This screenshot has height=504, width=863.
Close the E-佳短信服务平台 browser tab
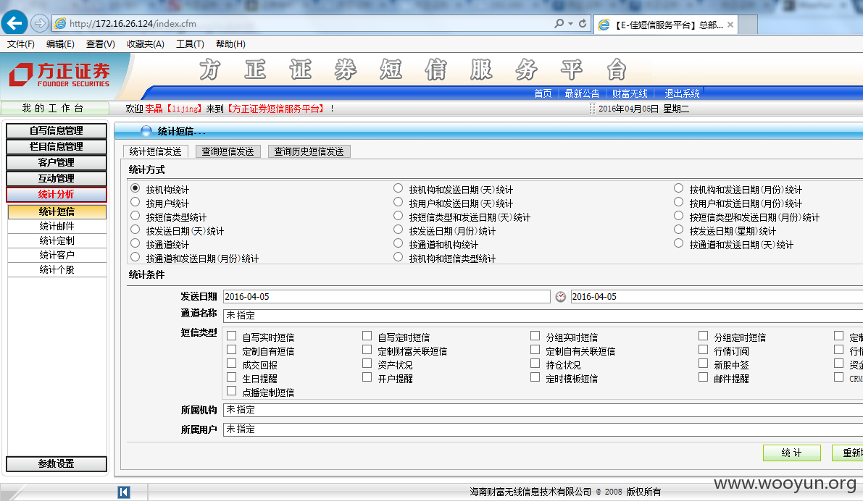point(730,25)
